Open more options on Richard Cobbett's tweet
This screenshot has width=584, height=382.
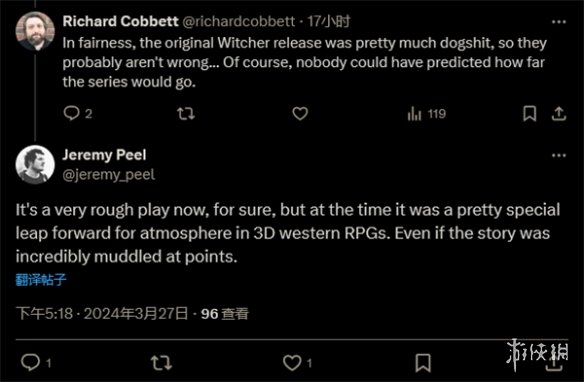pyautogui.click(x=559, y=22)
